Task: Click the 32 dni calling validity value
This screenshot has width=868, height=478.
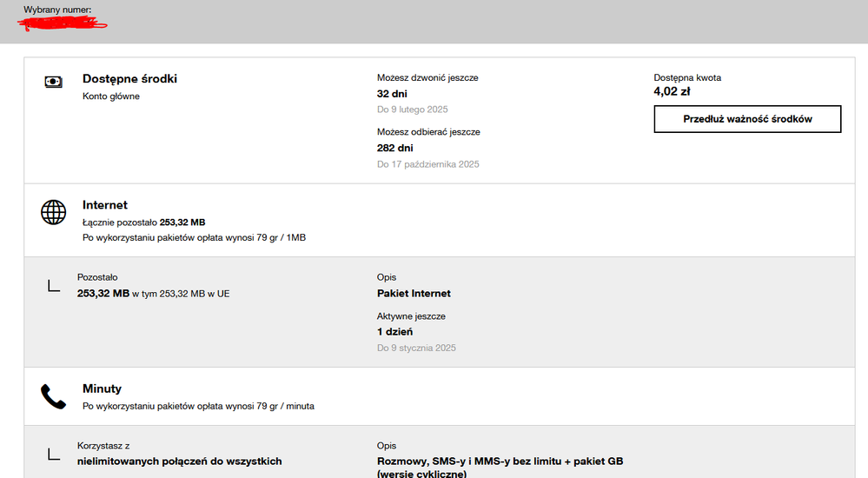Action: pyautogui.click(x=392, y=94)
